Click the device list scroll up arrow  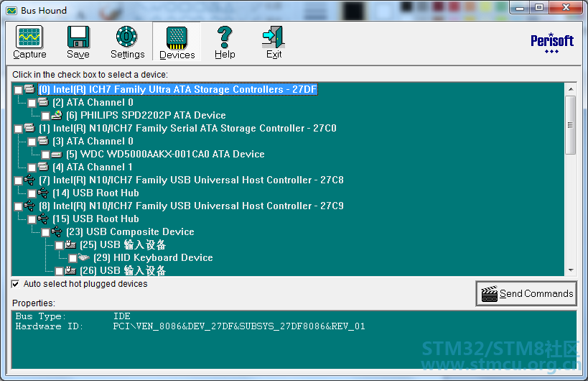pyautogui.click(x=570, y=89)
